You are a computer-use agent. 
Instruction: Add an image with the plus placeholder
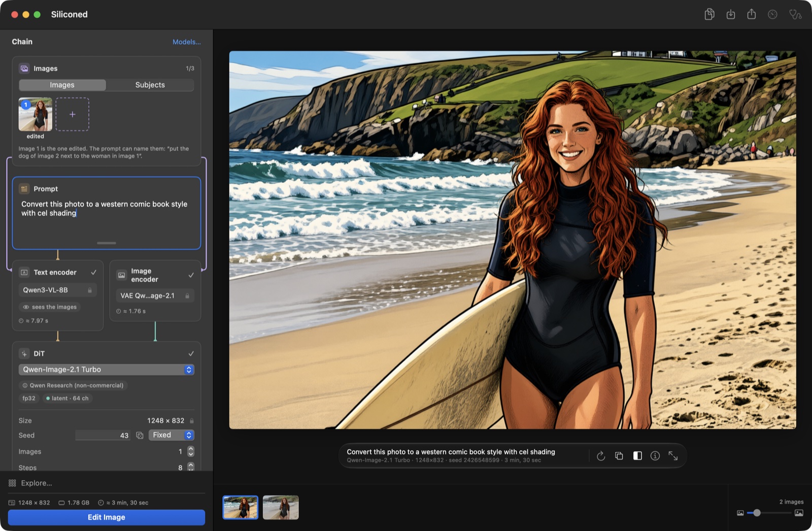[x=73, y=114]
